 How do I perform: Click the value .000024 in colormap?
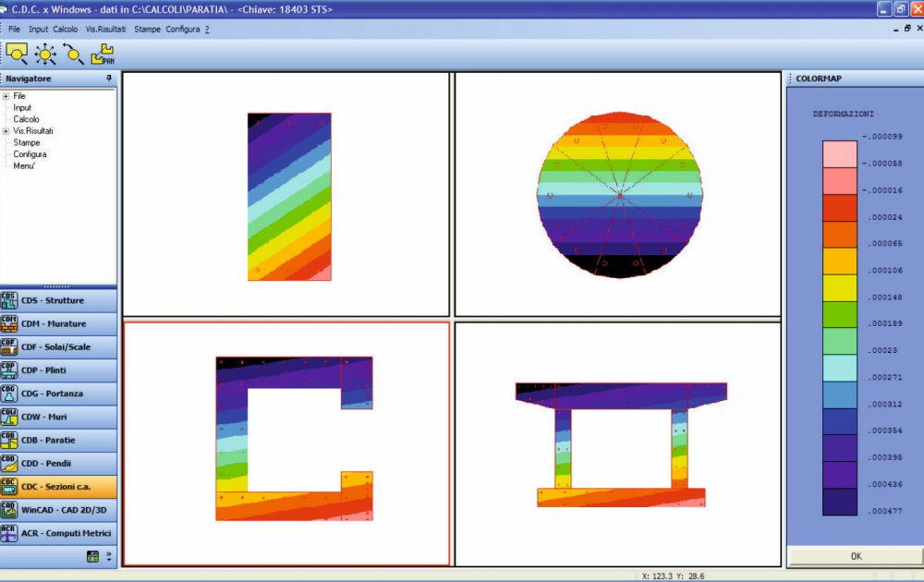(x=884, y=217)
